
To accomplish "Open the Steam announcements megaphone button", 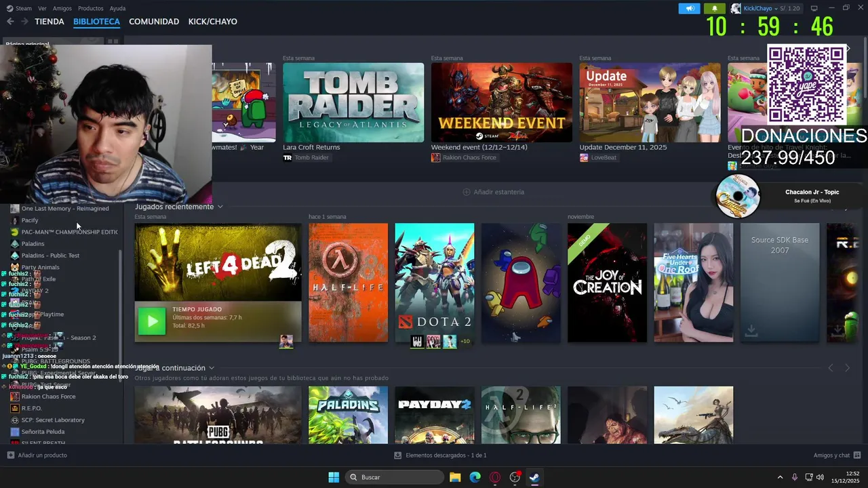I will (689, 8).
